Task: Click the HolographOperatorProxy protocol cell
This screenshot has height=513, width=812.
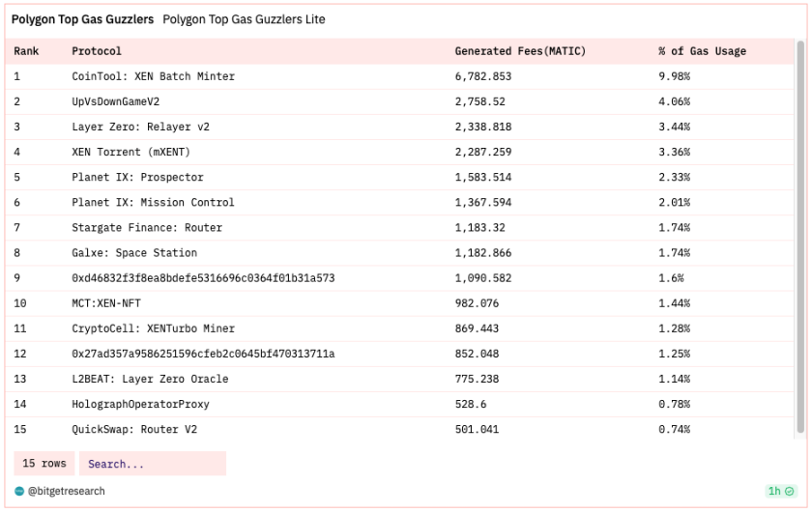Action: tap(140, 404)
